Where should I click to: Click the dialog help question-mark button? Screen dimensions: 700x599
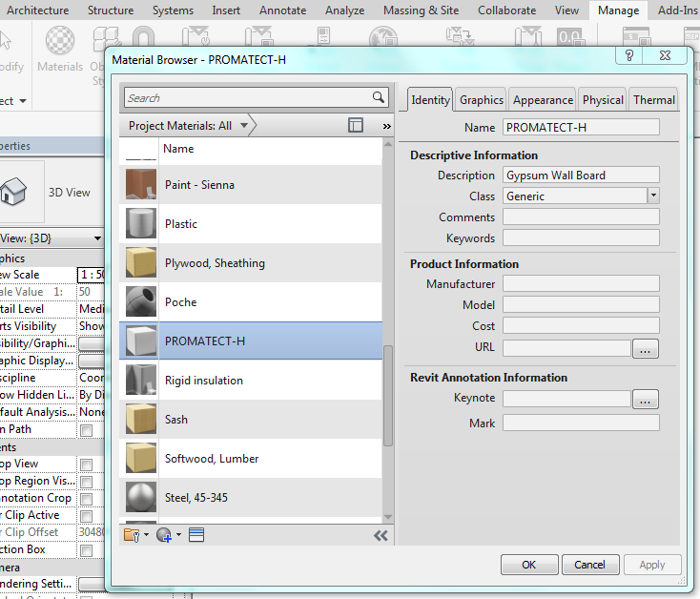(629, 55)
